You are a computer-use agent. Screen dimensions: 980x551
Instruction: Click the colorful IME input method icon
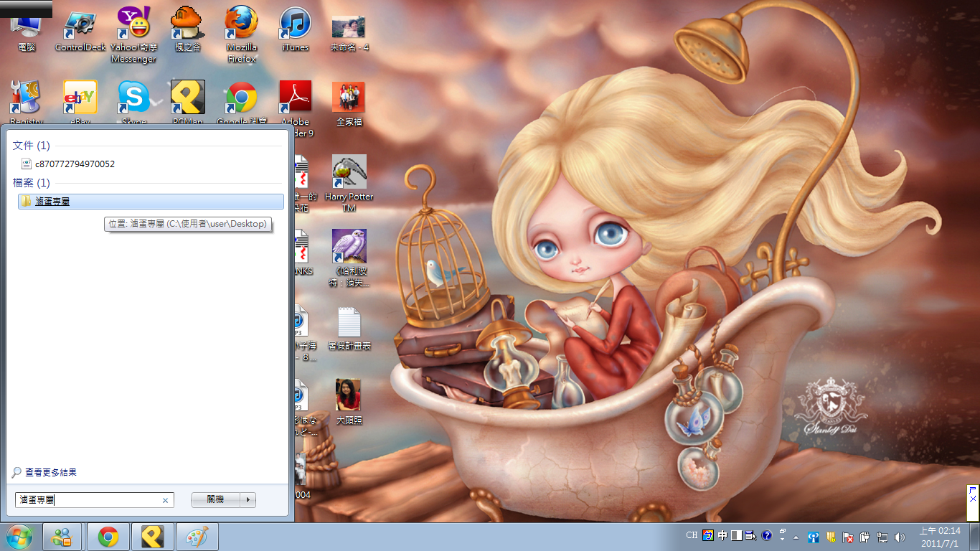(708, 535)
